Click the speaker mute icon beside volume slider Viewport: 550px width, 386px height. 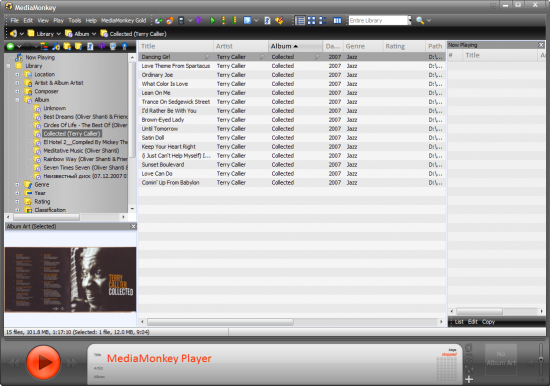tap(531, 364)
